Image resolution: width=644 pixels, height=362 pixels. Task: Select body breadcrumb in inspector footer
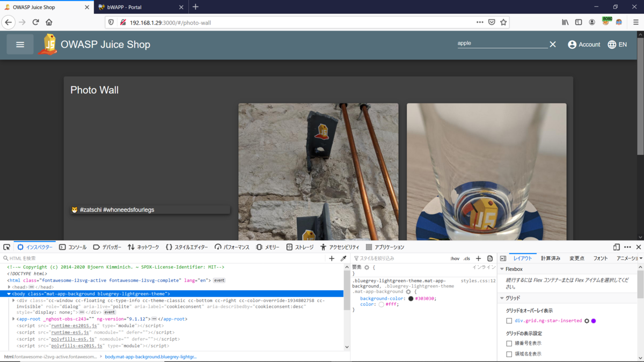(150, 357)
